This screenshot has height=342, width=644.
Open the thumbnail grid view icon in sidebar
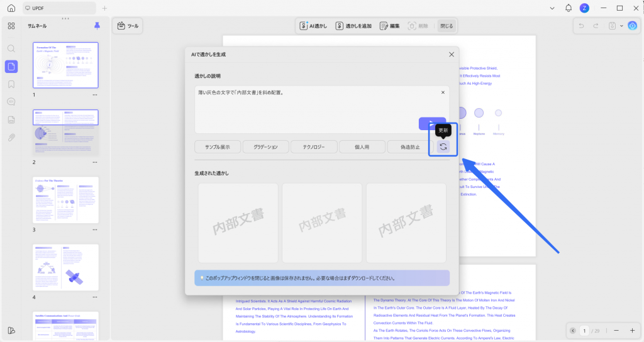pos(11,26)
